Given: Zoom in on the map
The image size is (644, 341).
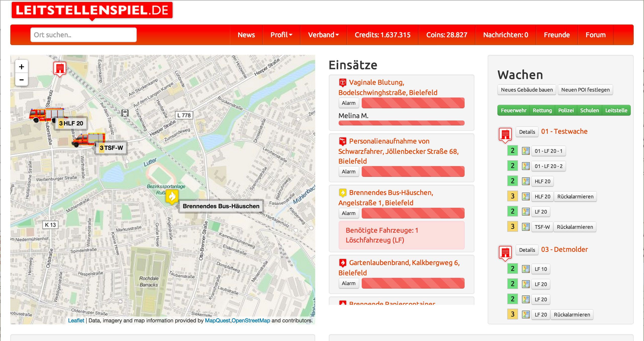Looking at the screenshot, I should coord(22,67).
